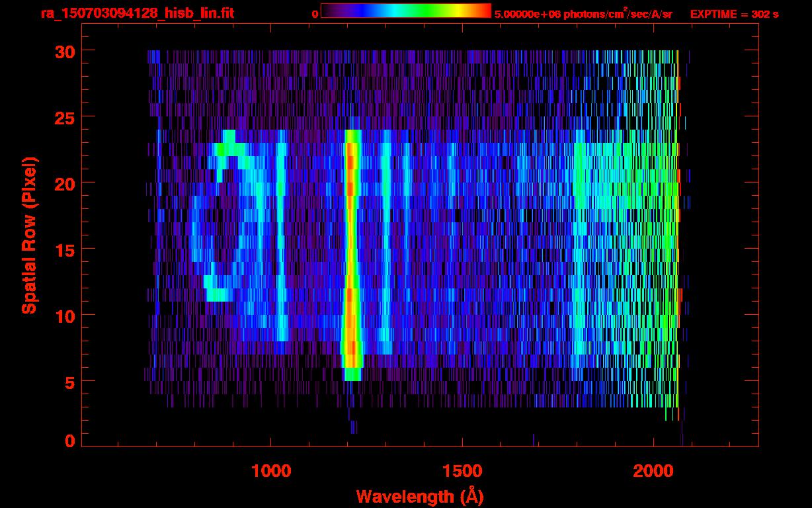Click the 0 spatial row tick label
Image resolution: width=812 pixels, height=508 pixels.
pos(69,441)
